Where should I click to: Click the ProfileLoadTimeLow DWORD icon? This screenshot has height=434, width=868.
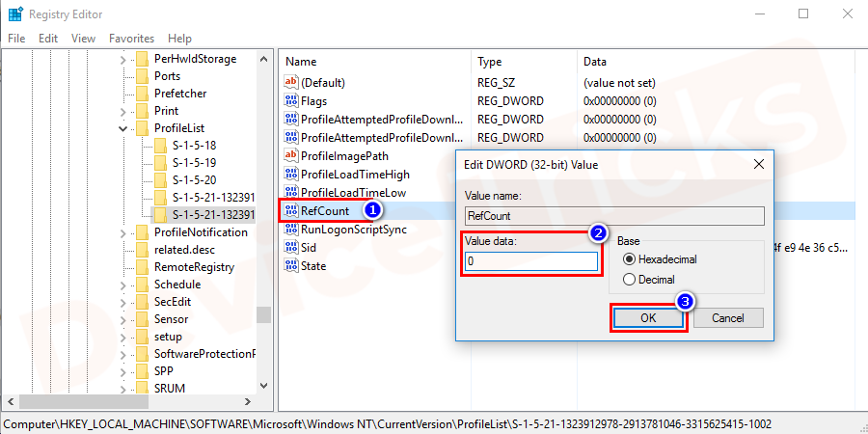[x=290, y=193]
